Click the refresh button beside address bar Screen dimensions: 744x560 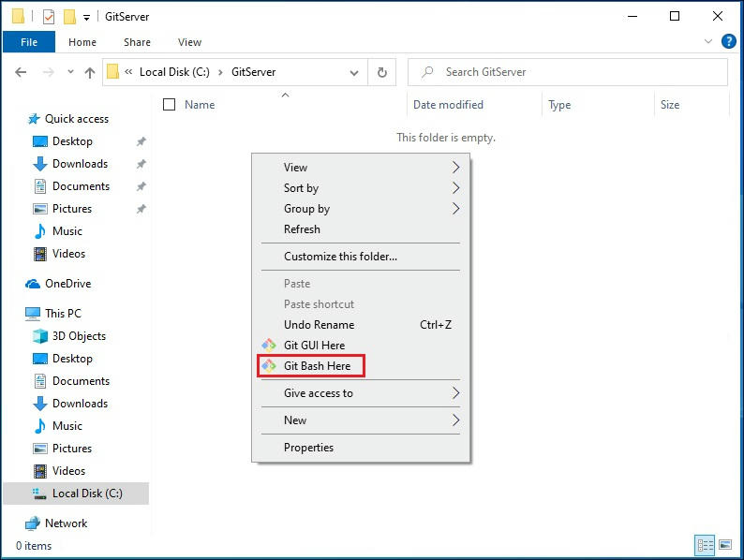pyautogui.click(x=382, y=72)
